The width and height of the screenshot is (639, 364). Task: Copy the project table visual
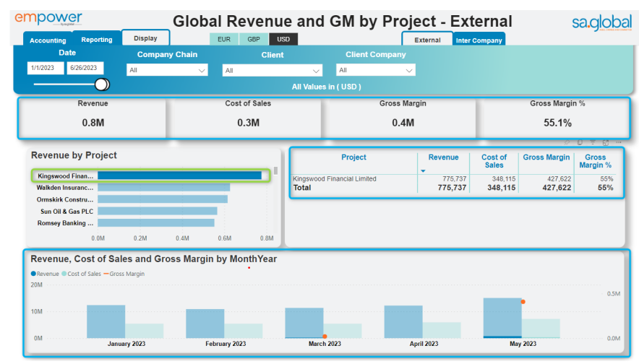click(580, 142)
